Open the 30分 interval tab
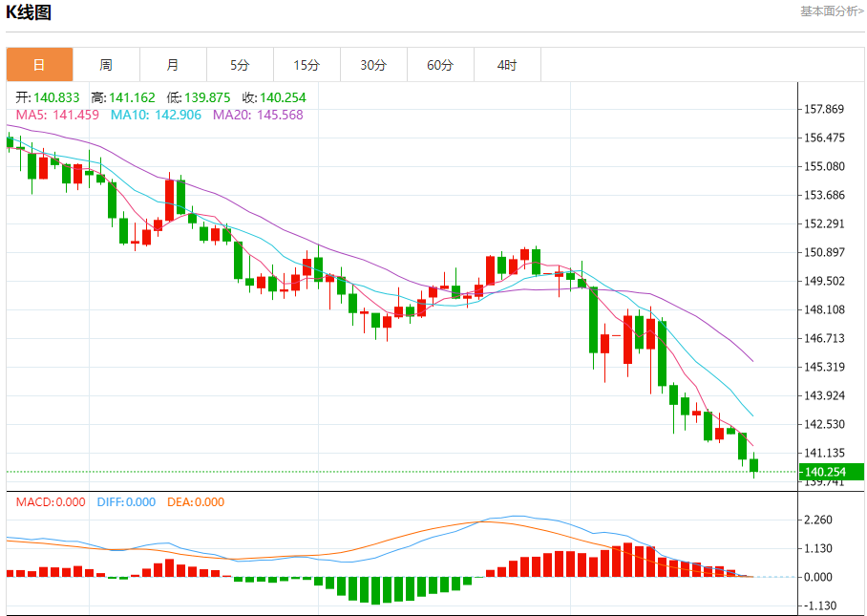Image resolution: width=867 pixels, height=616 pixels. click(x=373, y=65)
